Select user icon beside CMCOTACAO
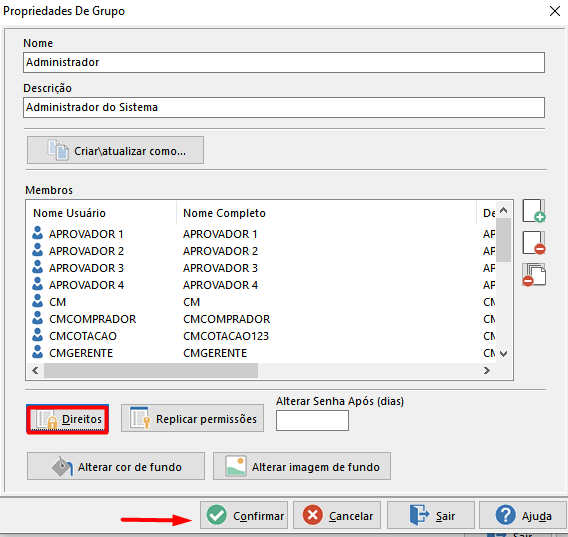This screenshot has height=537, width=568. coord(37,335)
